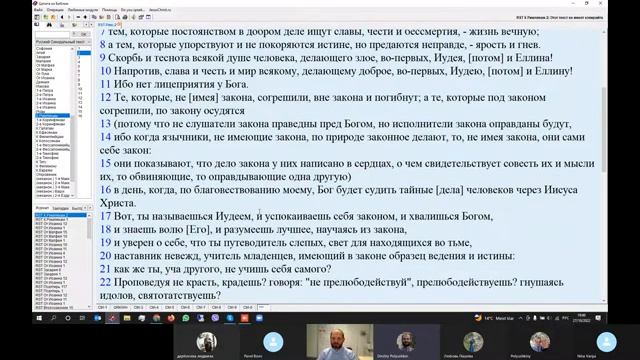Open the Операции menu
The image size is (640, 360).
[55, 10]
